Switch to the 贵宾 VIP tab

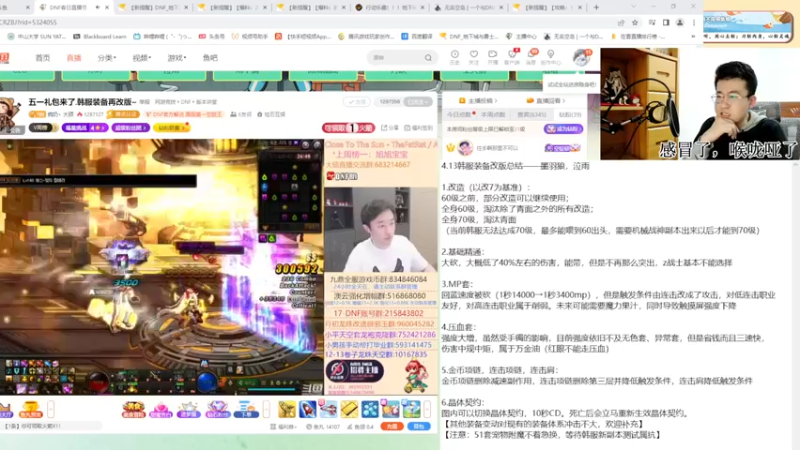click(x=532, y=115)
